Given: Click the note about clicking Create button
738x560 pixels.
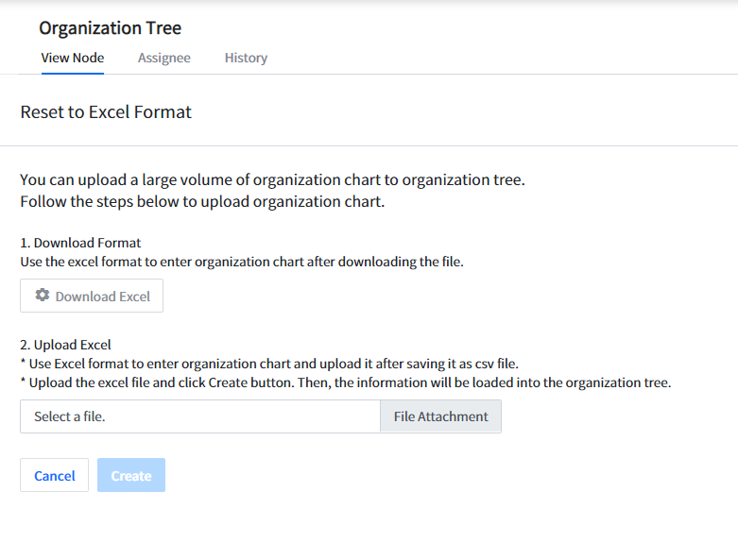Looking at the screenshot, I should coord(345,382).
